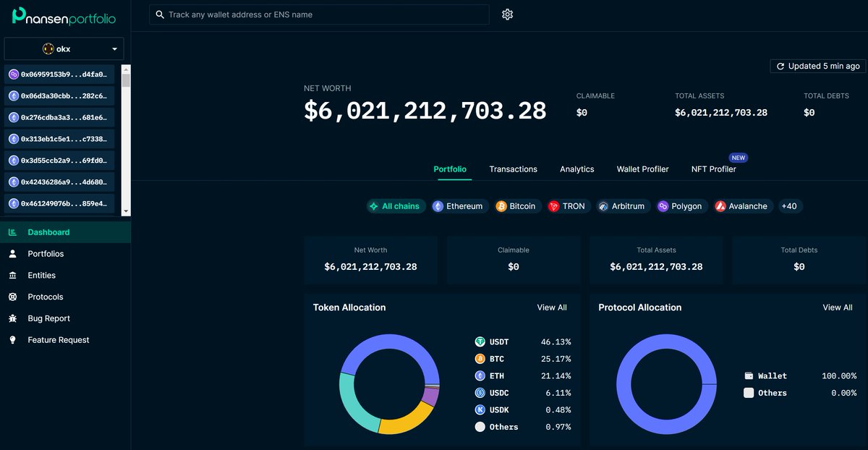Click the Entities bank icon
Viewport: 868px width, 450px height.
click(12, 276)
